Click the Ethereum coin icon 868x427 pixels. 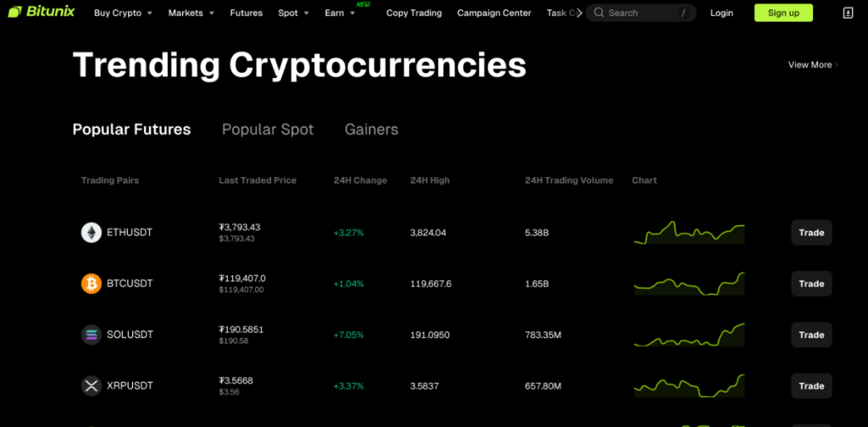[91, 232]
